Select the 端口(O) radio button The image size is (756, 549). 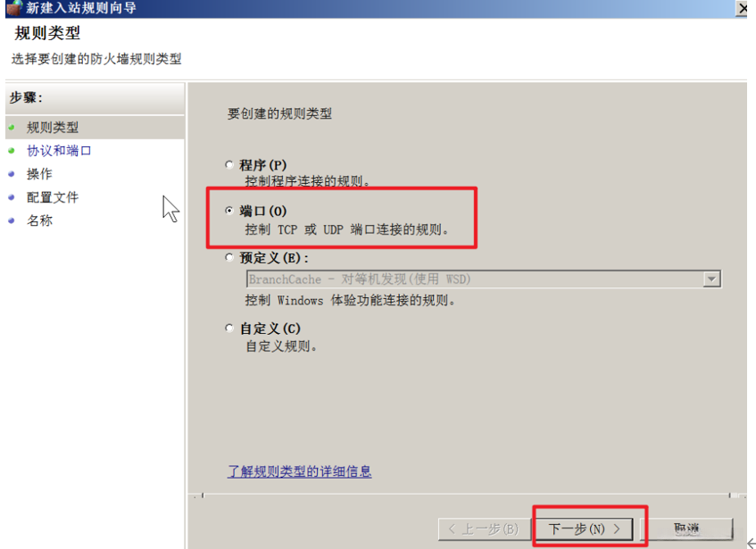tap(229, 211)
